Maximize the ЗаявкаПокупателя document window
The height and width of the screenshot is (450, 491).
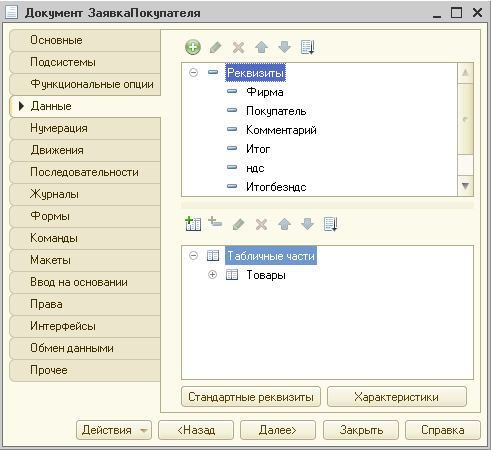457,13
